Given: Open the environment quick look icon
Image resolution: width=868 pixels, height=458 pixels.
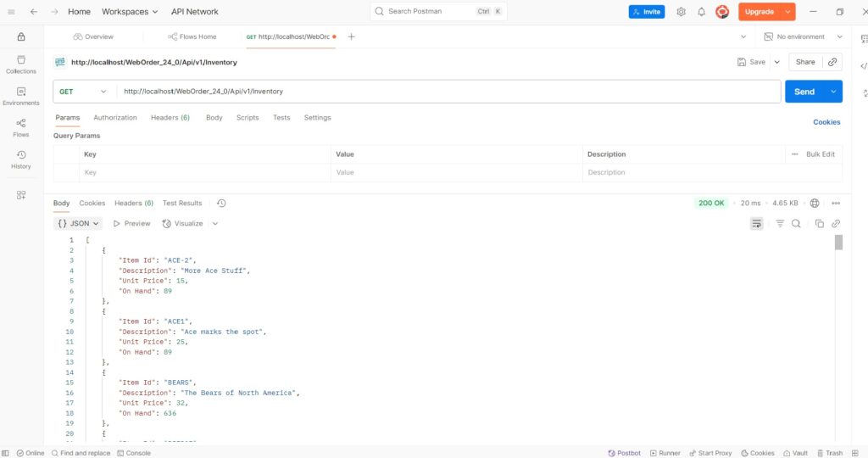Looking at the screenshot, I should click(x=864, y=39).
